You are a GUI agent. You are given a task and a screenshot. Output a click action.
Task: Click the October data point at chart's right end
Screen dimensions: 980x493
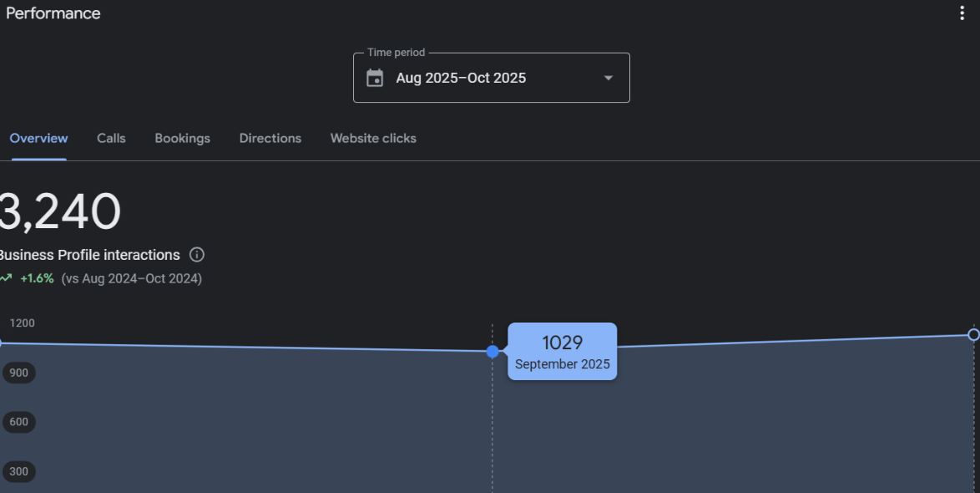tap(973, 334)
